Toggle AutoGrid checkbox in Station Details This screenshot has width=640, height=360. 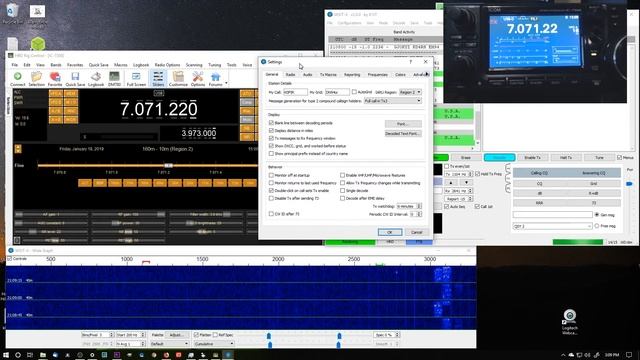354,92
